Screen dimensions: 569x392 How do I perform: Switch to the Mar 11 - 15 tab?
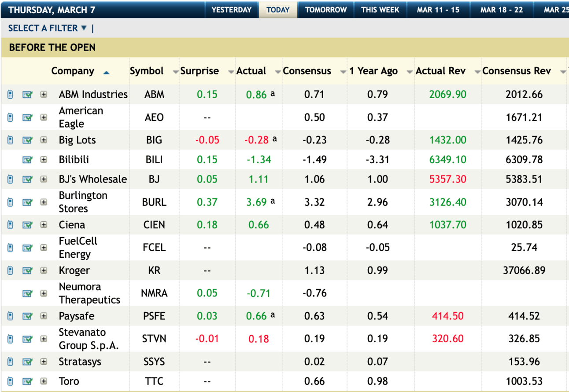pyautogui.click(x=438, y=10)
